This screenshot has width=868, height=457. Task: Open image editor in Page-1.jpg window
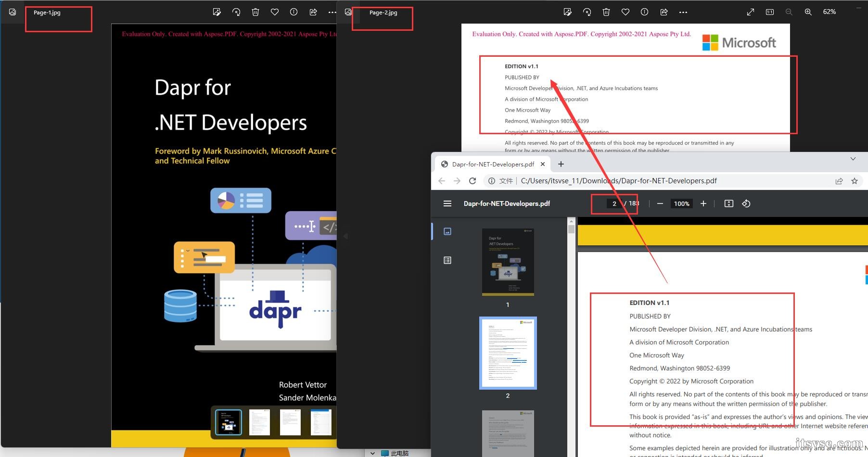pyautogui.click(x=217, y=12)
